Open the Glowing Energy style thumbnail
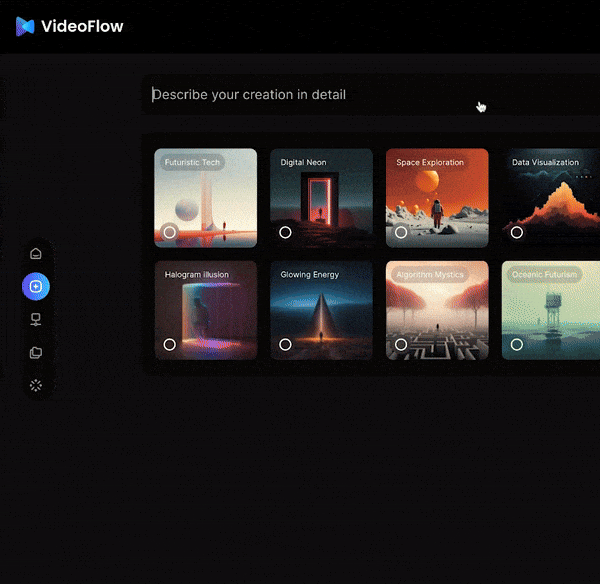This screenshot has height=584, width=600. click(321, 310)
